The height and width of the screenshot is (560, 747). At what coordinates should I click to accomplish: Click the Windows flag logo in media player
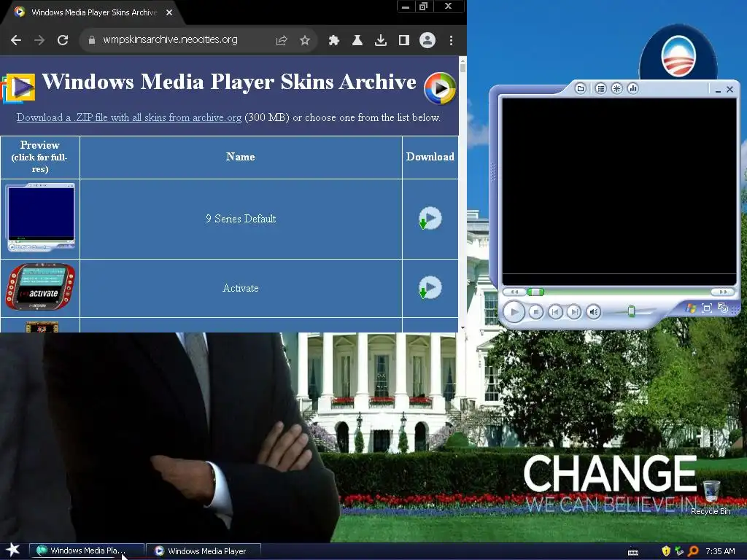[x=690, y=308]
